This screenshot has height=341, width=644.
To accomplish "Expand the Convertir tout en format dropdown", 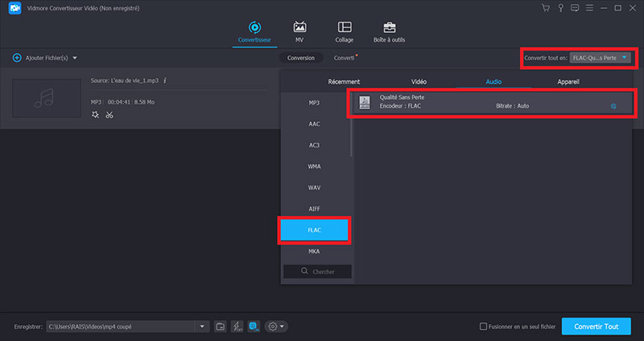I will pyautogui.click(x=625, y=58).
